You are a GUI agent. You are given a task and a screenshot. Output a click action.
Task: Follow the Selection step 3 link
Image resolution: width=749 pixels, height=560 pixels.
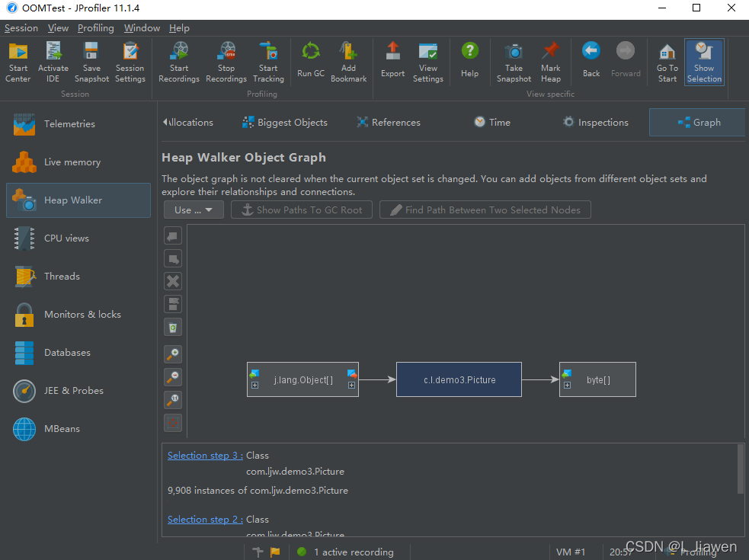click(205, 456)
